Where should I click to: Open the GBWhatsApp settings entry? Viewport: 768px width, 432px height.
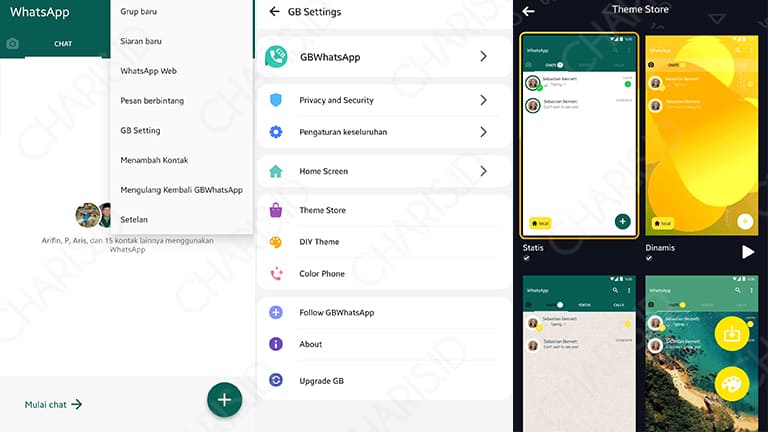click(x=384, y=57)
